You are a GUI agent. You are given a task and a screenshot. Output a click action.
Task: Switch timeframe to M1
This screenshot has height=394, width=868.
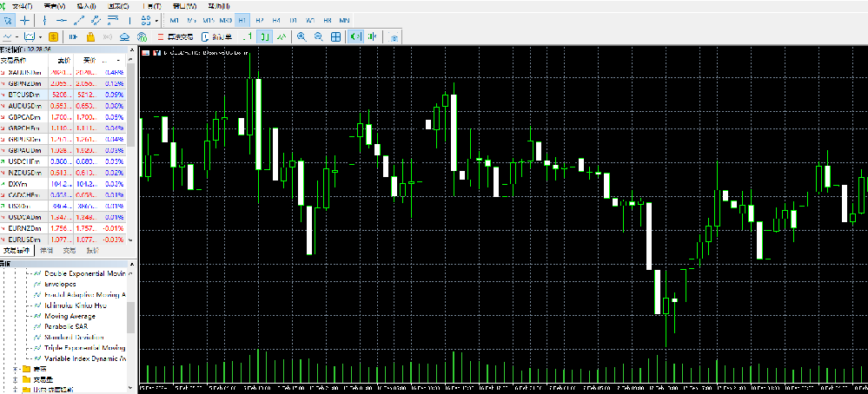tap(175, 21)
